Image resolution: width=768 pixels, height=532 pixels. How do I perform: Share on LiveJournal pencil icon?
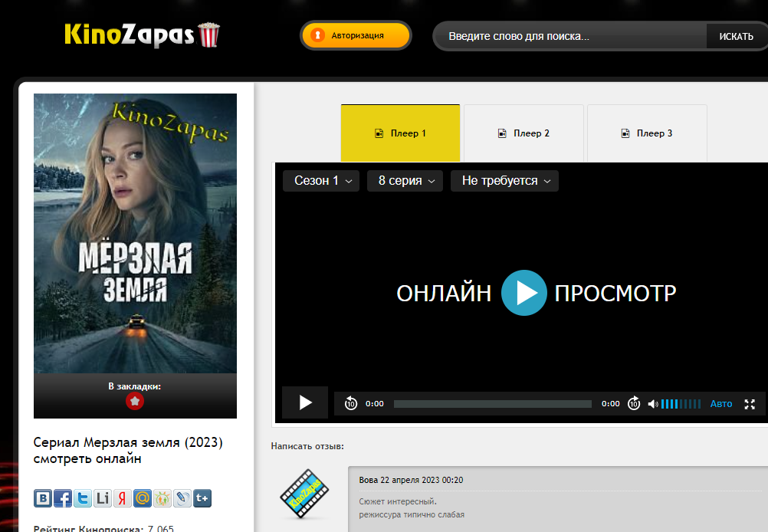182,498
